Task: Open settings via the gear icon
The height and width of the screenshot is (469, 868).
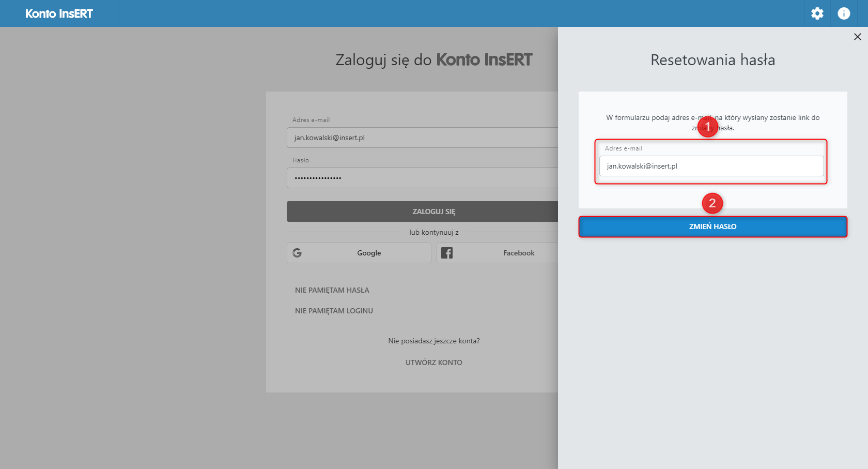Action: [817, 13]
